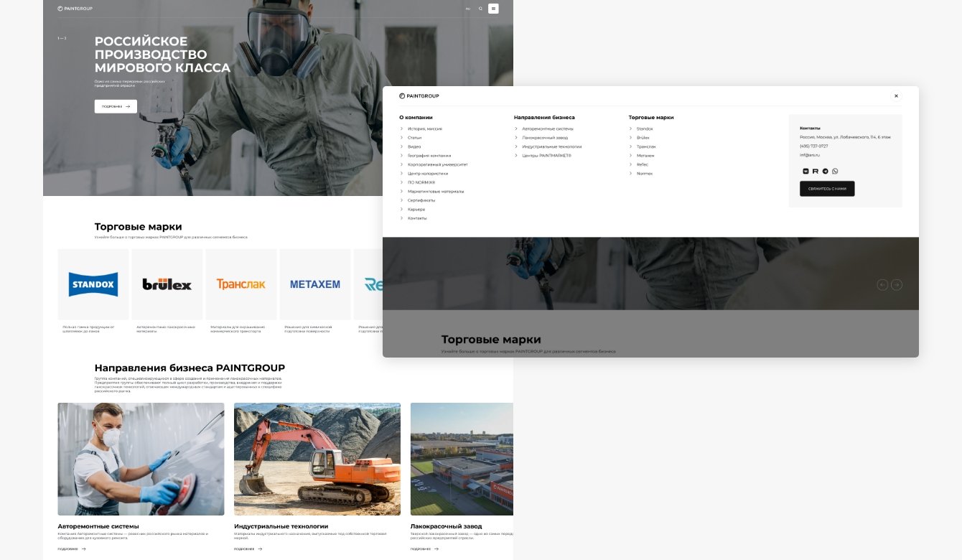Open the orange excavator photo card
The height and width of the screenshot is (560, 962).
point(317,459)
